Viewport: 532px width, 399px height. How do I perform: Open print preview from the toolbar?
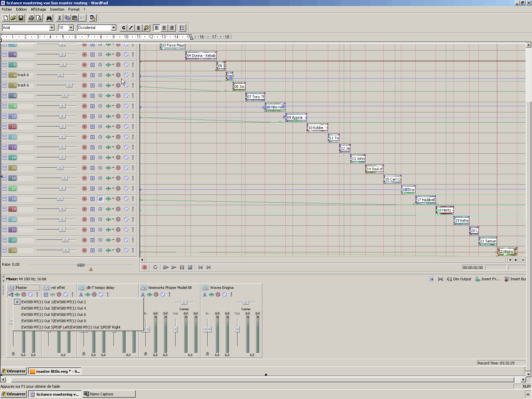click(x=39, y=18)
